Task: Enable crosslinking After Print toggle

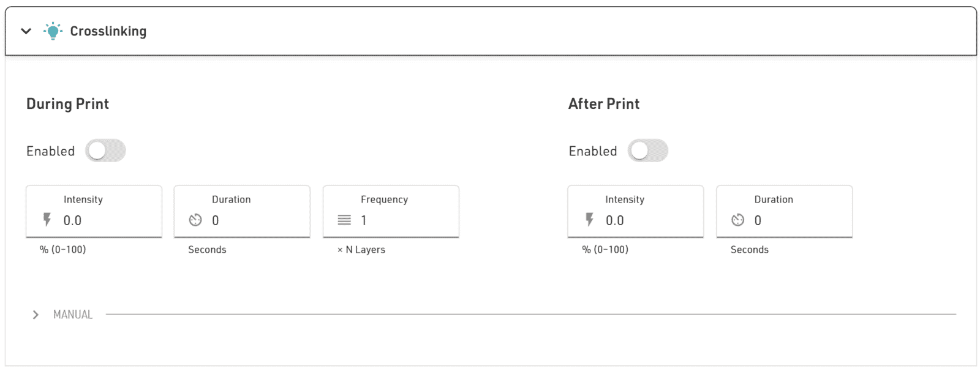Action: [x=647, y=151]
